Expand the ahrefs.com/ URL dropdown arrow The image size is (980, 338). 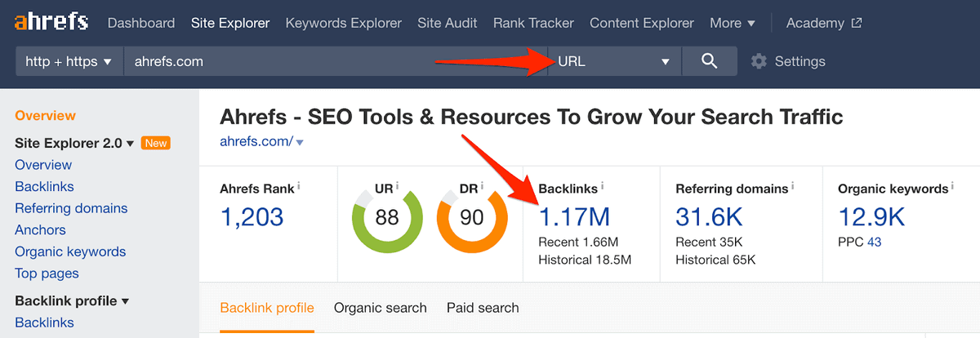tap(300, 143)
